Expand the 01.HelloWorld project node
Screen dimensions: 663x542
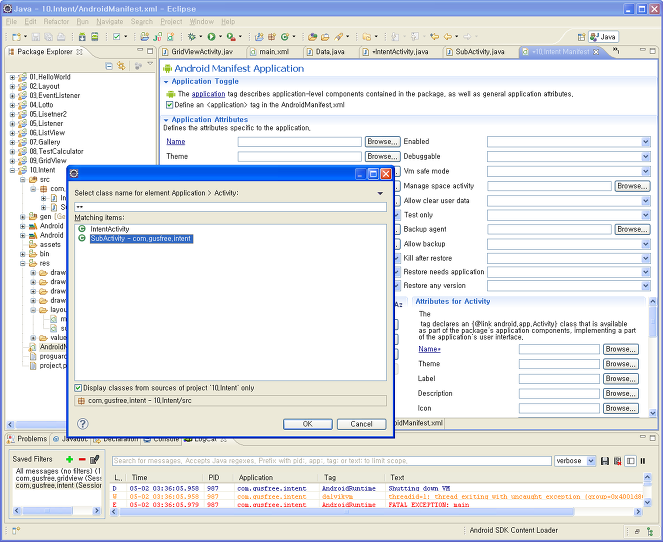tap(12, 77)
